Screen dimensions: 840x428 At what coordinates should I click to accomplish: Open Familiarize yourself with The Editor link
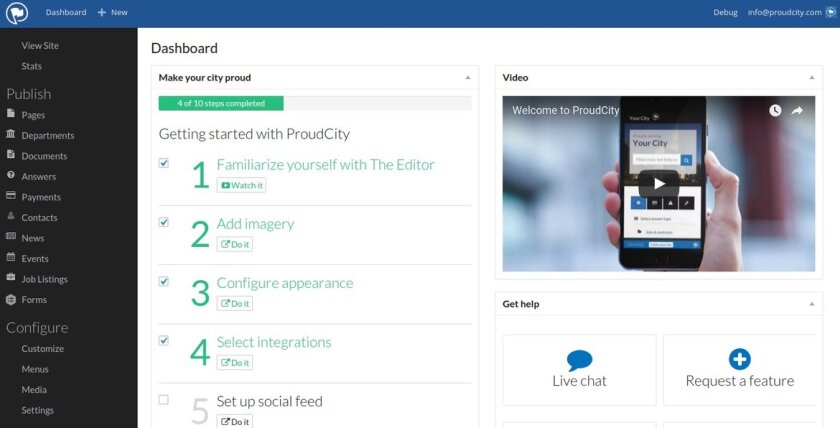(326, 164)
